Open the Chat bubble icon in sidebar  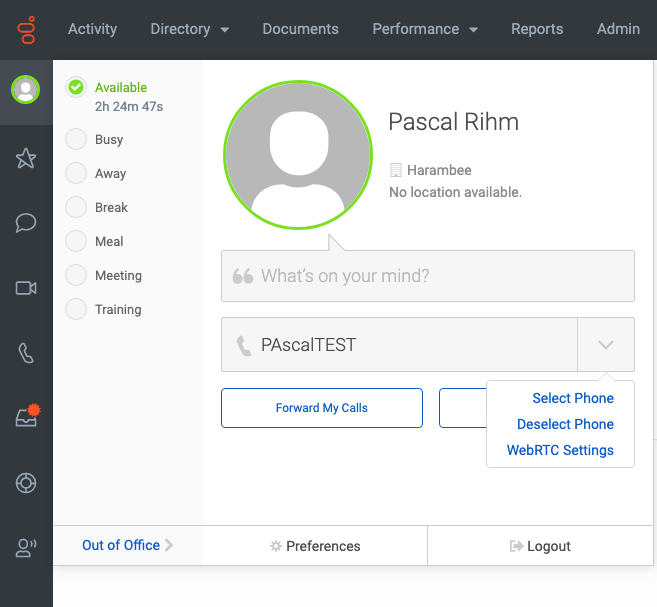[26, 223]
